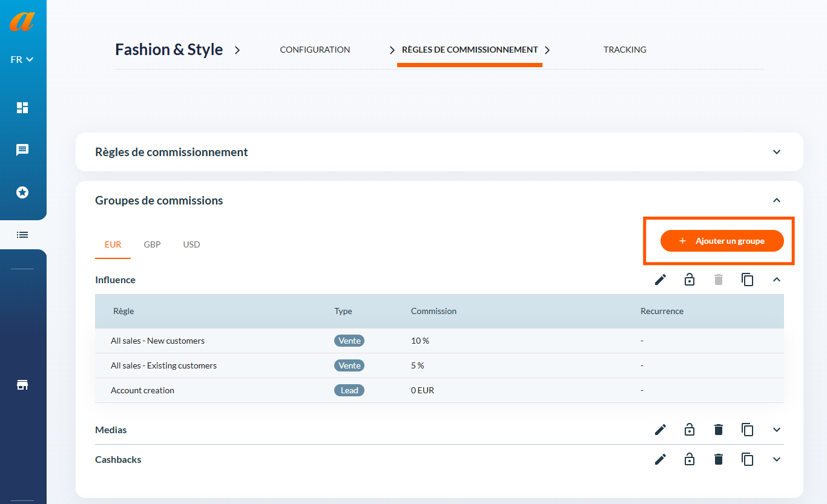Click the Type column header
The height and width of the screenshot is (504, 827).
343,311
